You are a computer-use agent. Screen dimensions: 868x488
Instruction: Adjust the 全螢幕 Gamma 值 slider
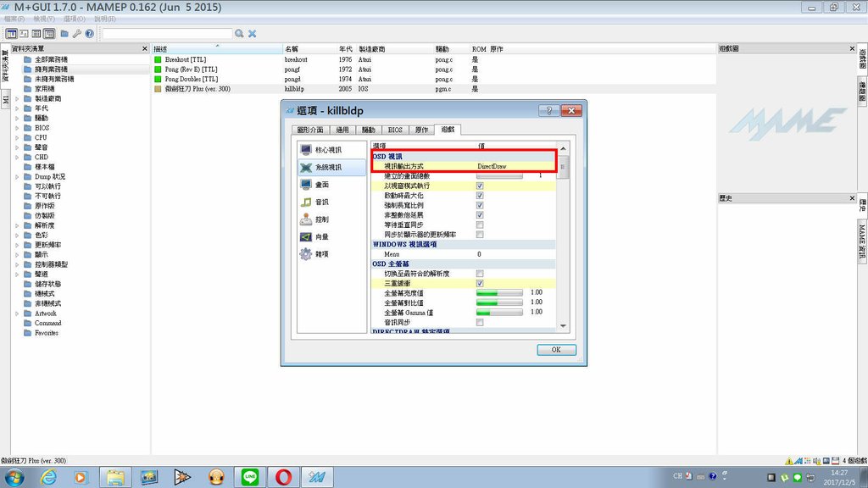(x=499, y=312)
